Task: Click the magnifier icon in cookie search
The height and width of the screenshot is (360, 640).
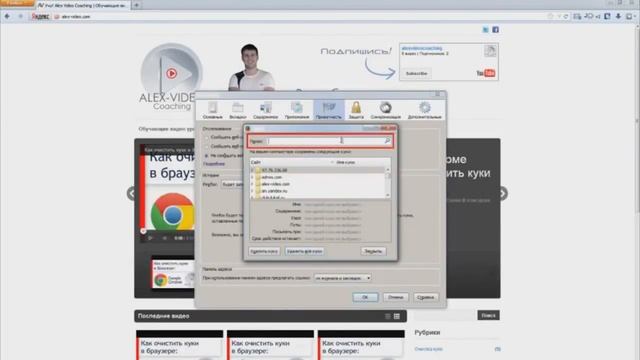Action: click(x=387, y=141)
